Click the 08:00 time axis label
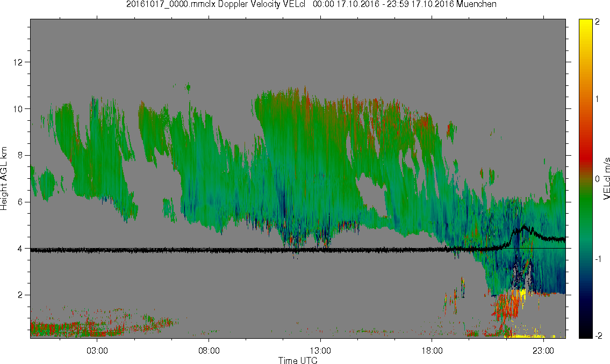Viewport: 610px width, 364px height. click(209, 351)
